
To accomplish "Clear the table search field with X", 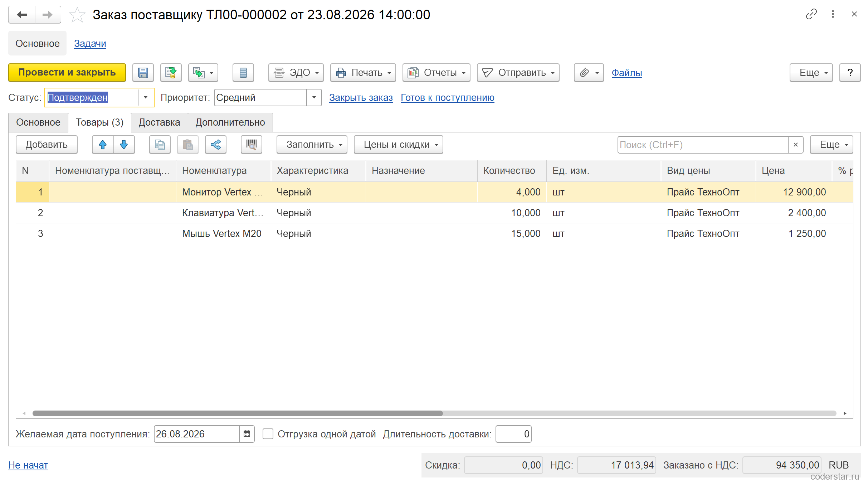I will [x=796, y=145].
